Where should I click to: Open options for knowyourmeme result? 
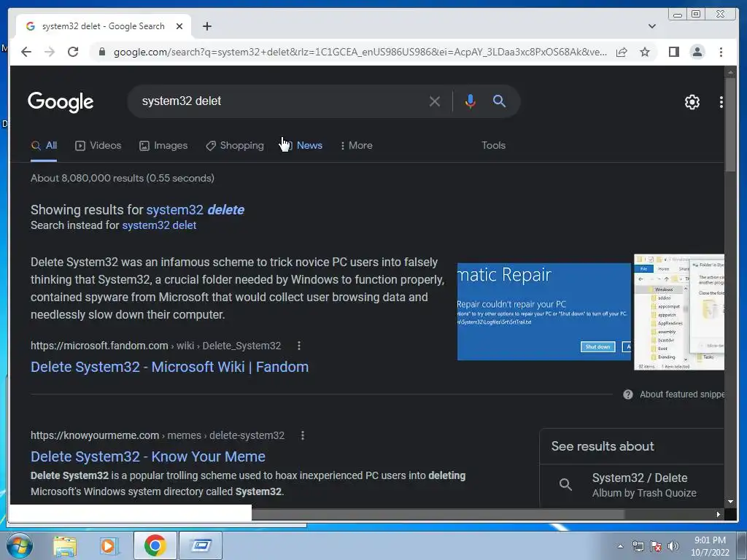point(303,435)
